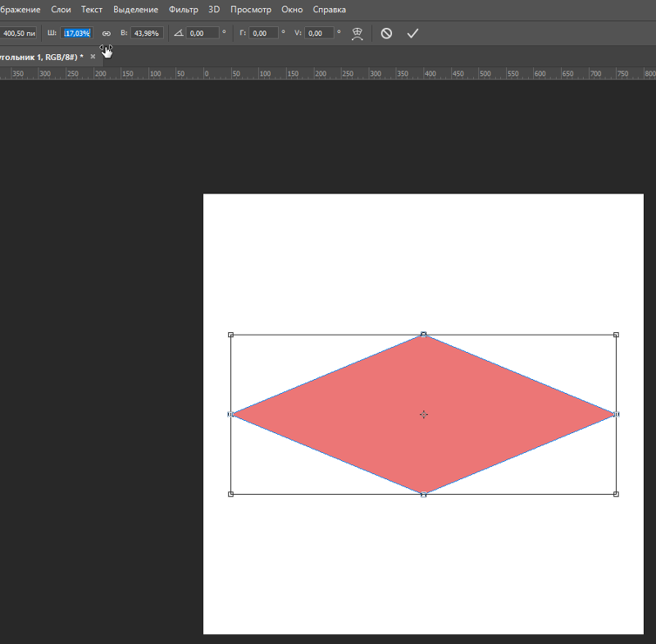
Task: Open the Текст menu
Action: pos(92,10)
